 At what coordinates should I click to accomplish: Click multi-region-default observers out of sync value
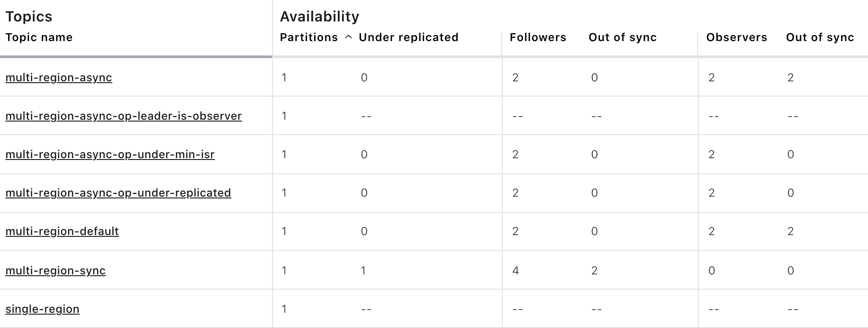click(791, 231)
